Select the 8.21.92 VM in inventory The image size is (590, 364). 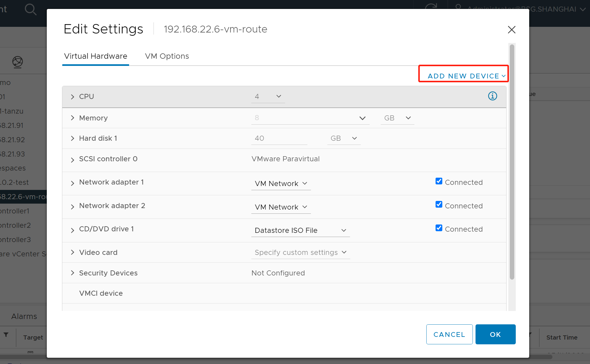pyautogui.click(x=12, y=140)
